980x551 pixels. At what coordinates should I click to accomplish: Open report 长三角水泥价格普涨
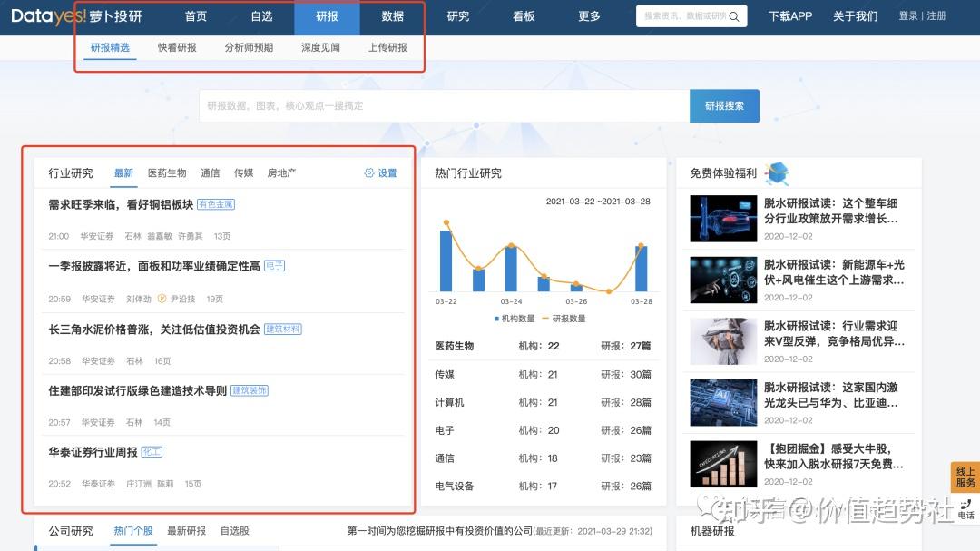pyautogui.click(x=154, y=330)
